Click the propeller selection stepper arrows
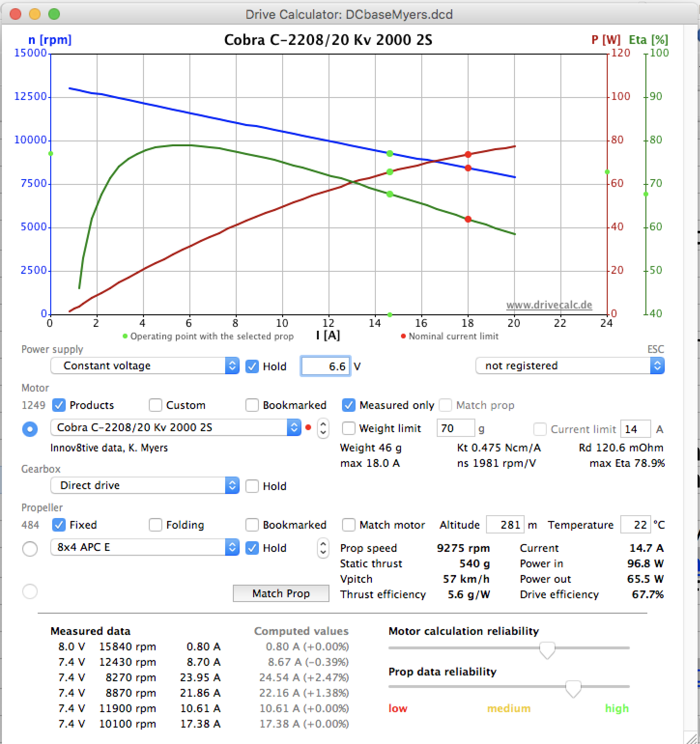This screenshot has width=700, height=744. coord(323,548)
